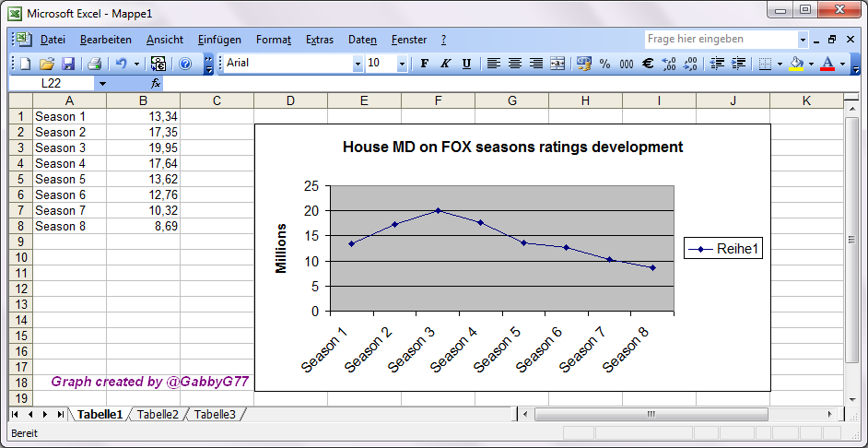Open the help question box dropdown
This screenshot has width=868, height=448.
click(803, 40)
